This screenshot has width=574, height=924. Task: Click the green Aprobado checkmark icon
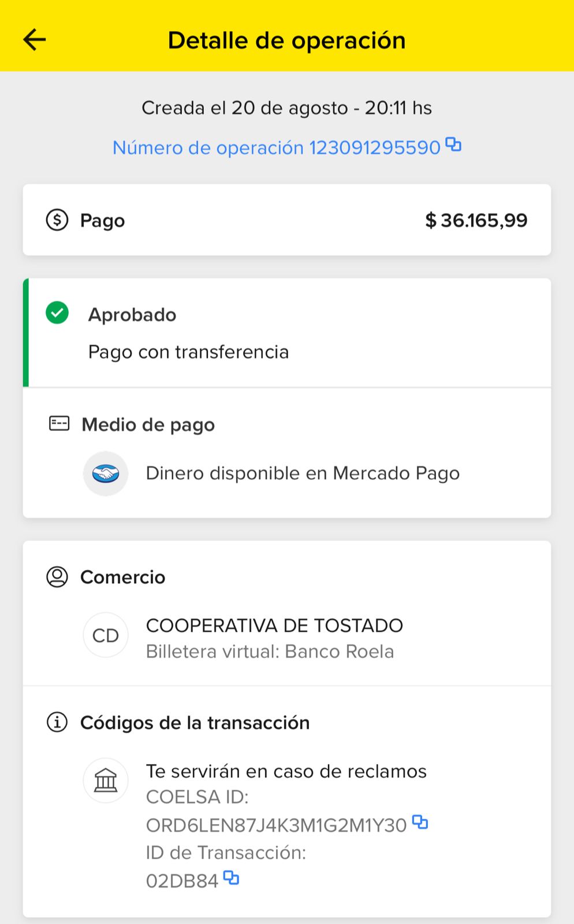coord(57,313)
